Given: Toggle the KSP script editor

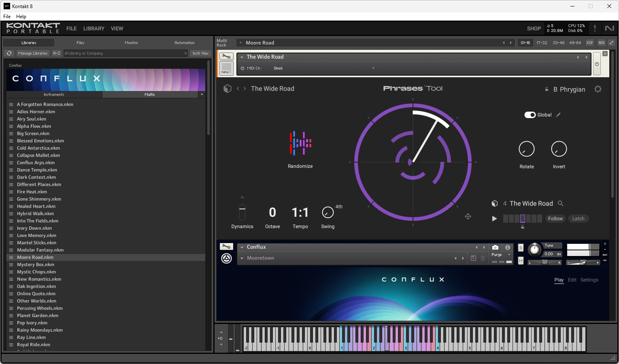Looking at the screenshot, I should point(590,42).
